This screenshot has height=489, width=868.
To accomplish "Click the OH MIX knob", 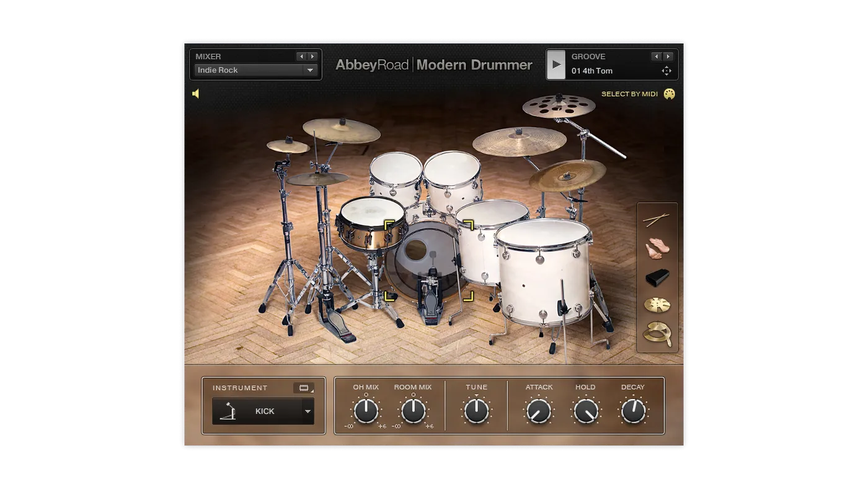I will 366,411.
